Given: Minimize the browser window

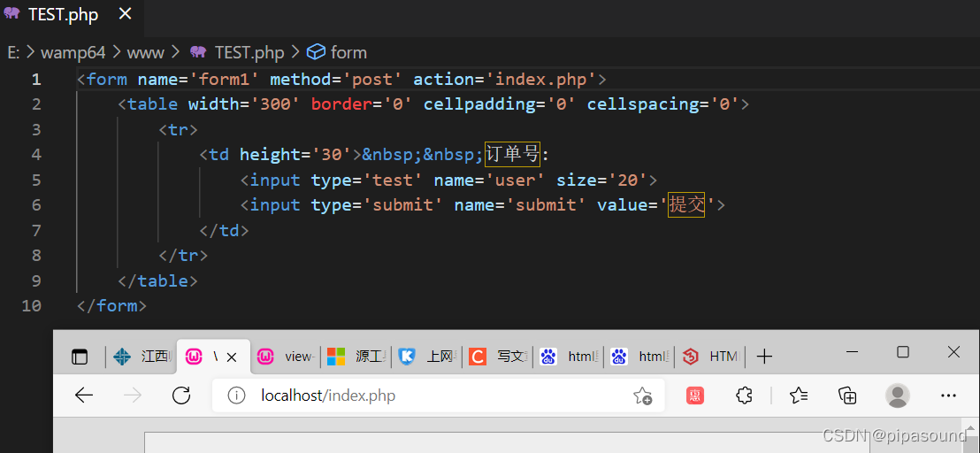Looking at the screenshot, I should 852,352.
